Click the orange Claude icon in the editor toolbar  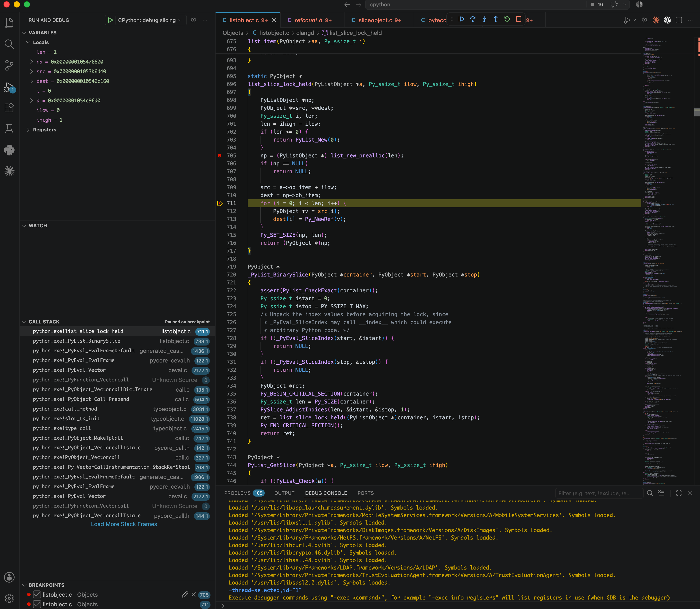coord(656,20)
